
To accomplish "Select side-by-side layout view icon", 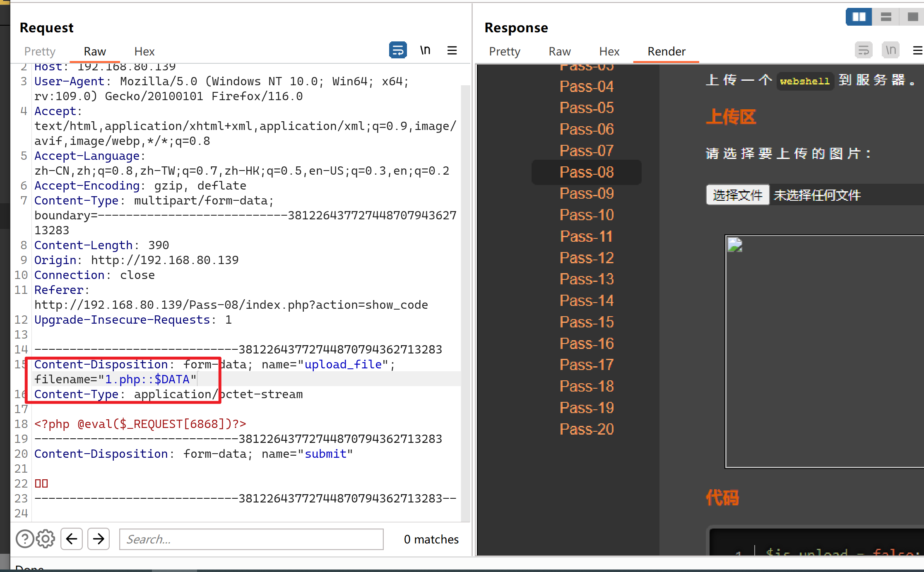I will click(x=859, y=17).
